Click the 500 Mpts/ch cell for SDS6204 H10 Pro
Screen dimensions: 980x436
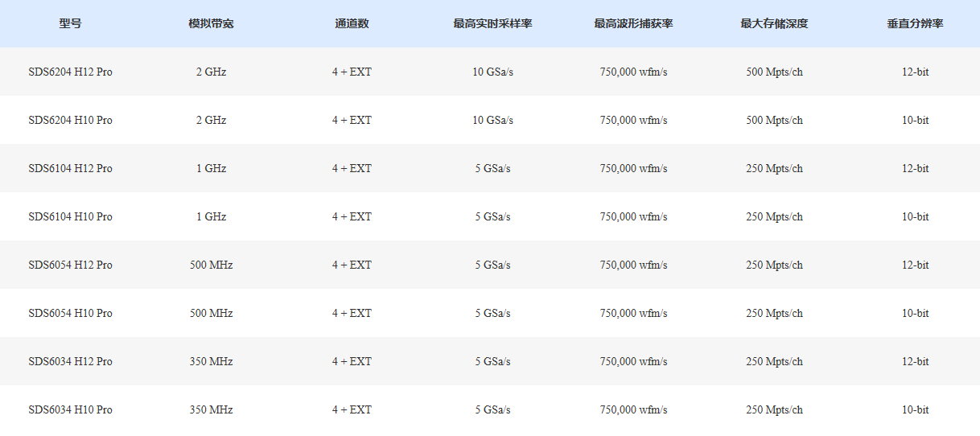774,120
